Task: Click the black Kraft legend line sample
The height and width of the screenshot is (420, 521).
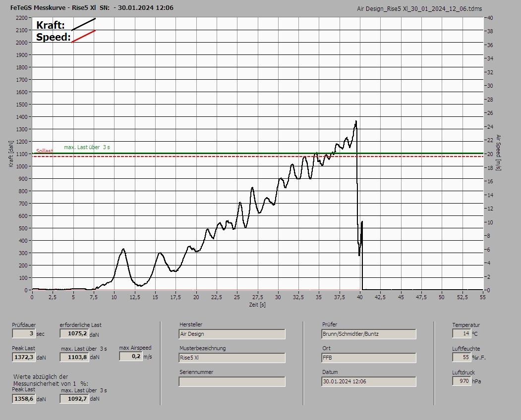Action: (83, 24)
